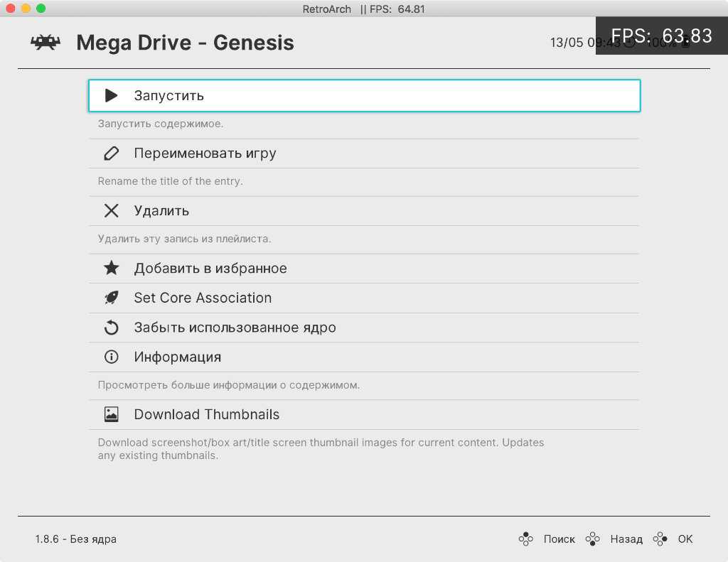728x562 pixels.
Task: Select Добавить в избранное text label
Action: [210, 269]
